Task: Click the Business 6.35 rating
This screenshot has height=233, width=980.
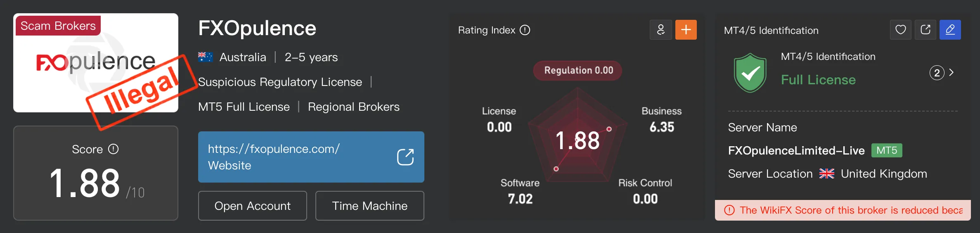Action: pos(662,120)
